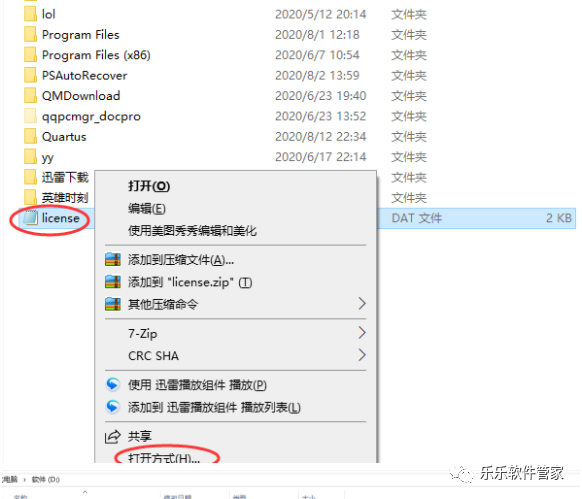The height and width of the screenshot is (499, 582).
Task: Click the Xunlei icon beside 播放列表(L)
Action: click(113, 407)
